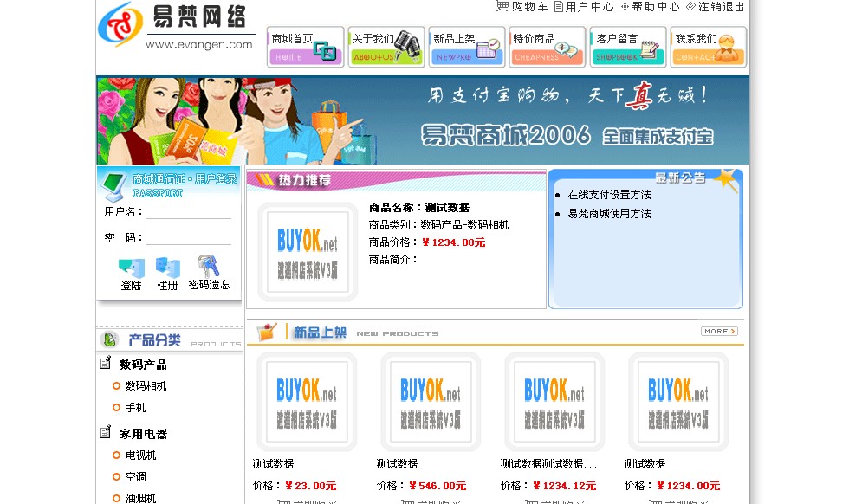Viewport: 862px width, 504px height.
Task: Open the 帮助中心 help center link
Action: 651,7
